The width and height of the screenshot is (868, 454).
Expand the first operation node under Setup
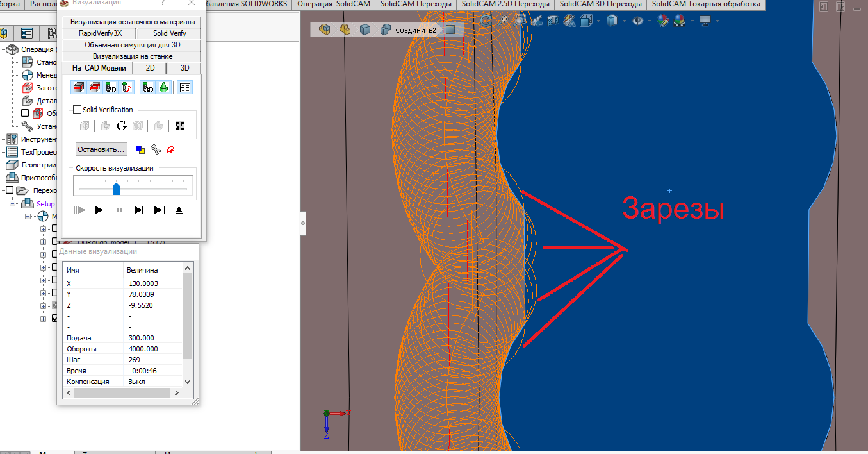pos(44,229)
